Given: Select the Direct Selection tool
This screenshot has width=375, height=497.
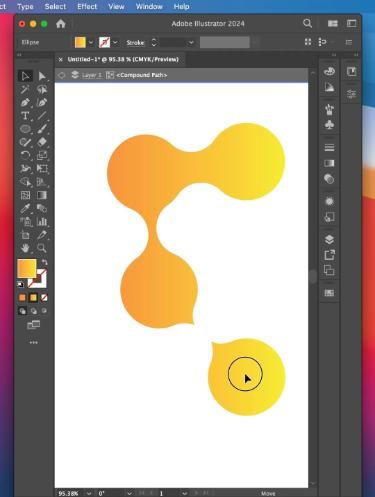Looking at the screenshot, I should 42,76.
